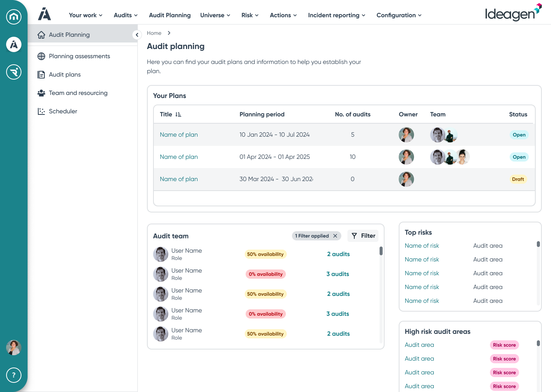Click team avatars for the 10-audit plan
Screen dimensions: 551x392
[x=450, y=157]
